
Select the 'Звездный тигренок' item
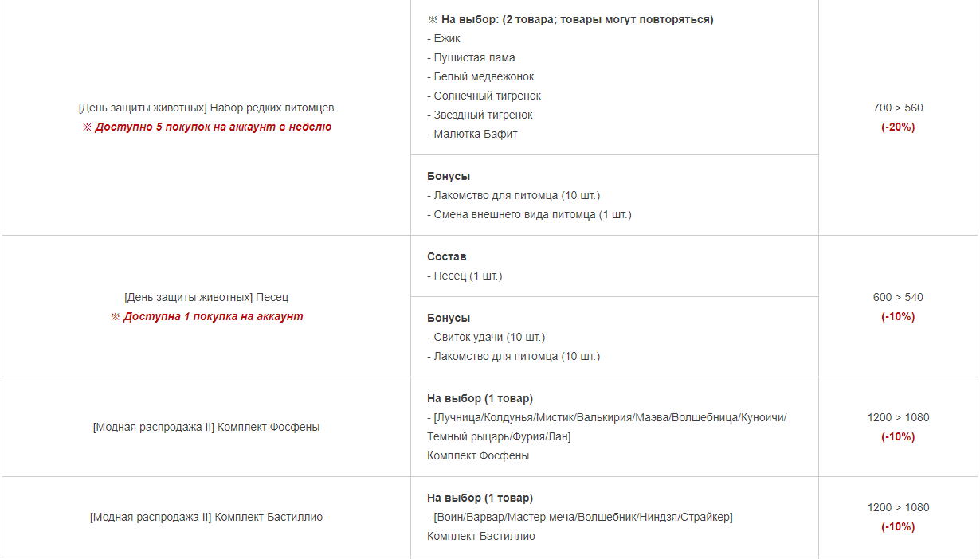click(x=480, y=115)
